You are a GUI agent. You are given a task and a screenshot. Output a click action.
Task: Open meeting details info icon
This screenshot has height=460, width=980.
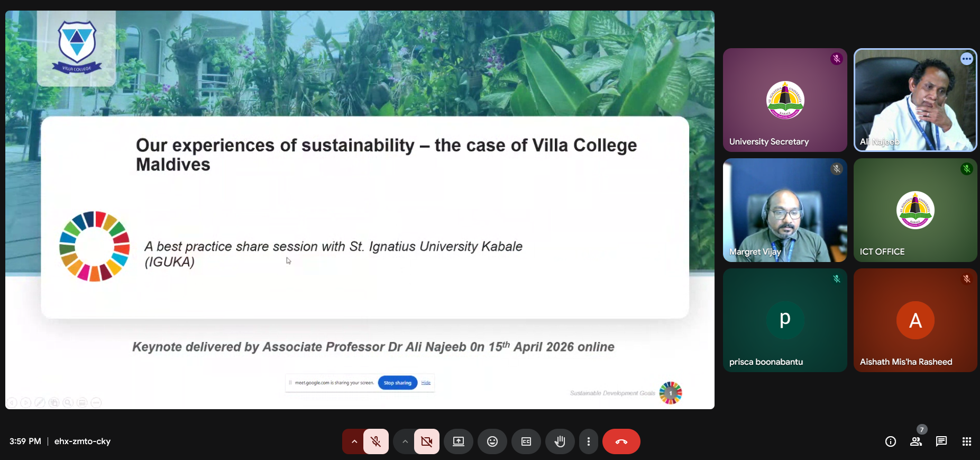(x=891, y=441)
